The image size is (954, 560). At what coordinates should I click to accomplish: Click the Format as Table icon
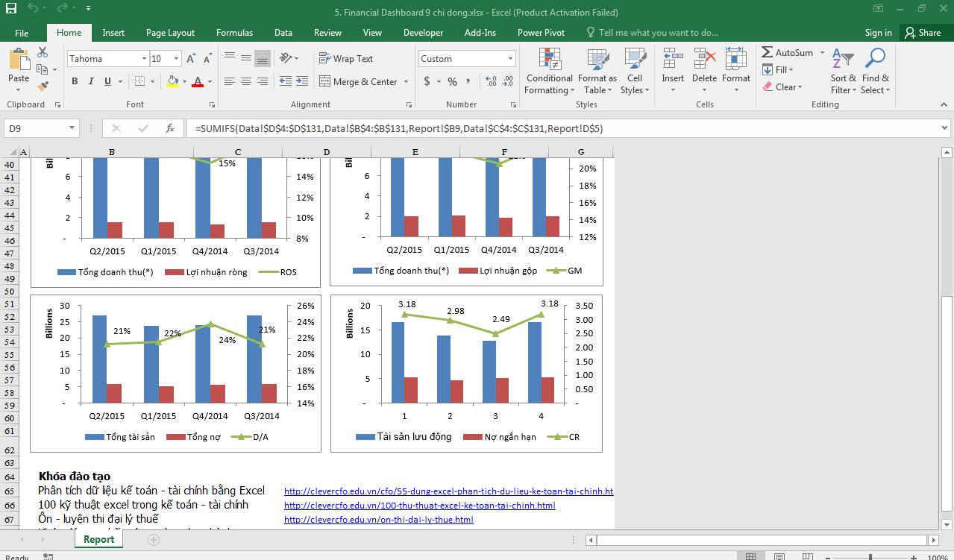[x=597, y=72]
